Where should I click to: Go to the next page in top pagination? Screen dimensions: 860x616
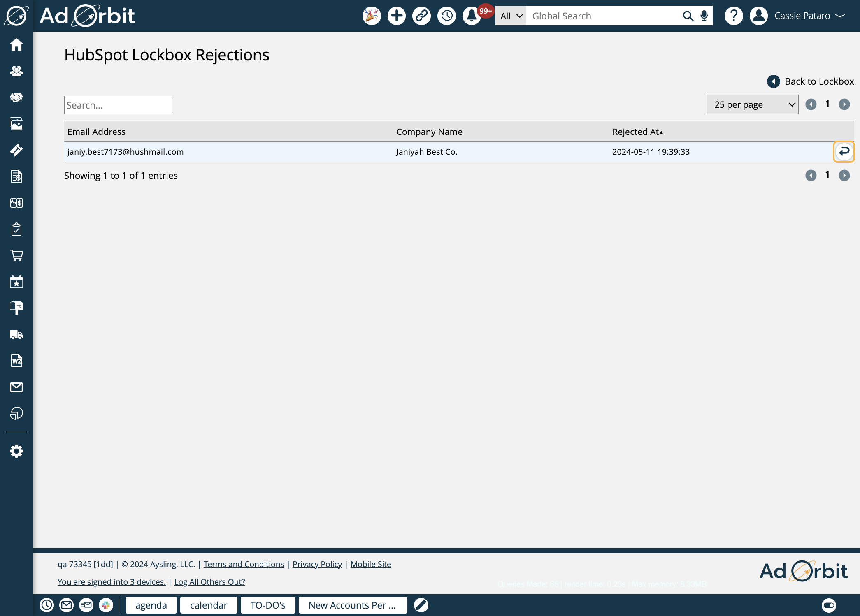(844, 104)
